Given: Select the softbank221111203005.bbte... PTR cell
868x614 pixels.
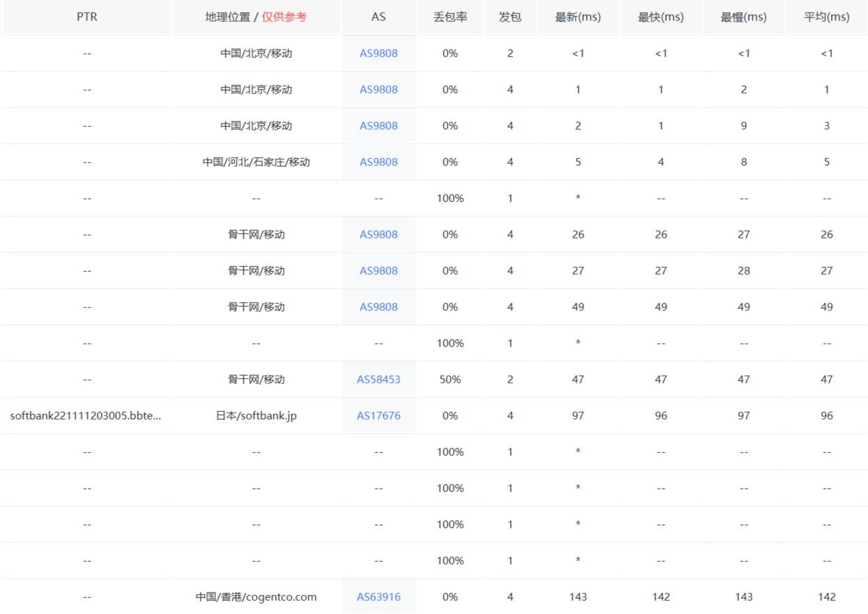Looking at the screenshot, I should [x=86, y=415].
